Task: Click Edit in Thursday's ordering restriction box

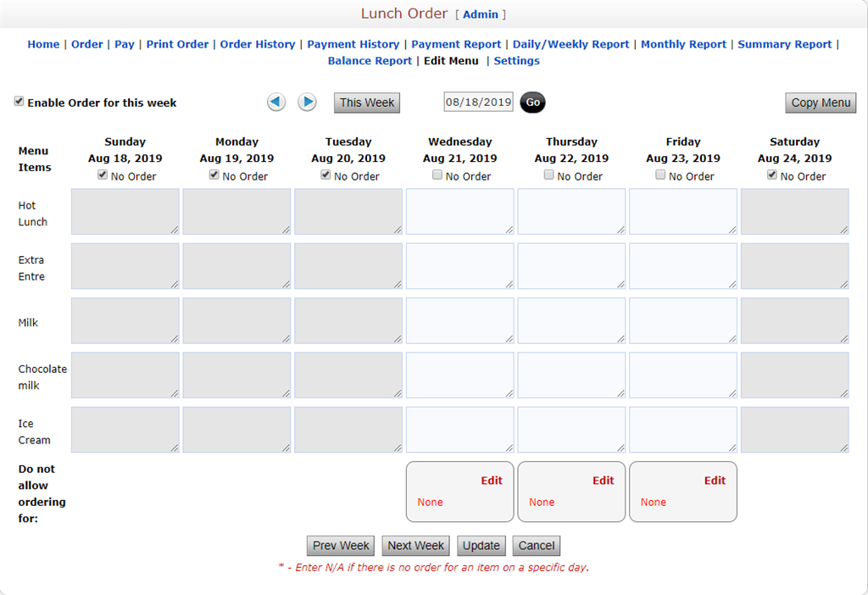Action: 603,480
